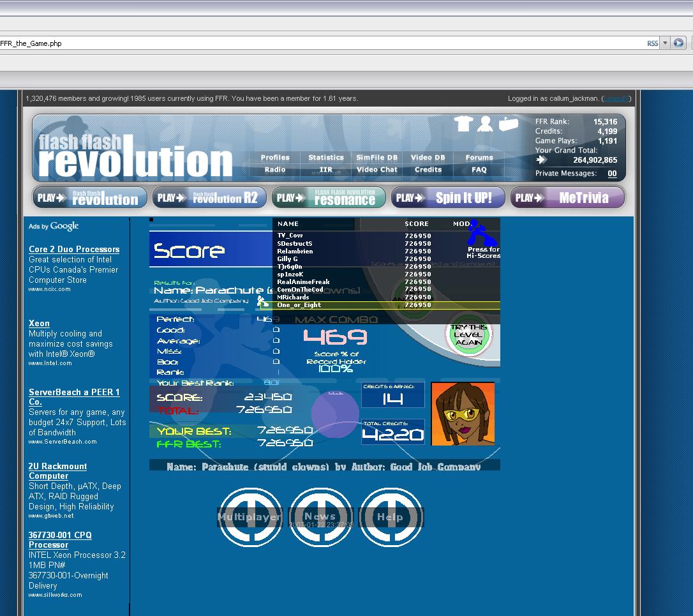The height and width of the screenshot is (616, 693).
Task: Click the logout link
Action: 616,98
